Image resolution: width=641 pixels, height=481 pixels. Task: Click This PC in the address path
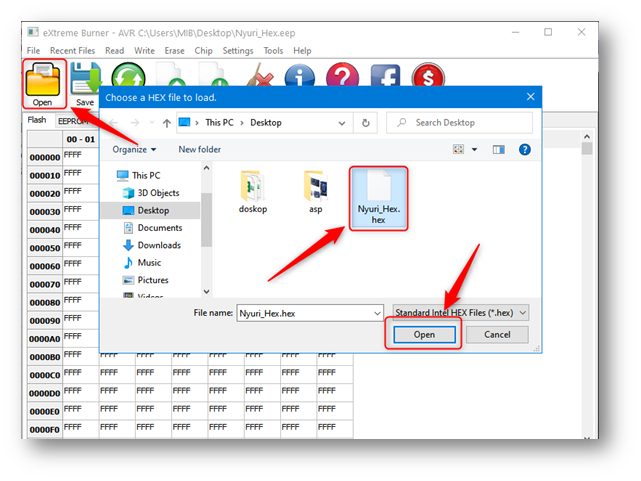click(x=220, y=123)
